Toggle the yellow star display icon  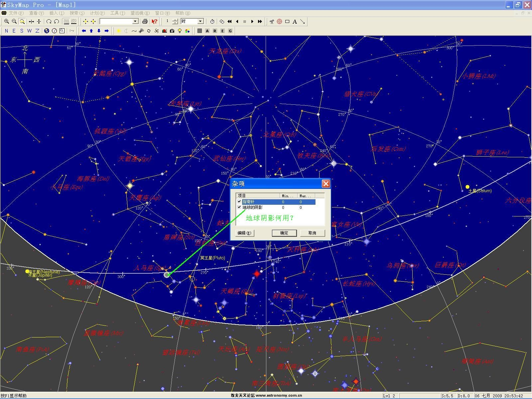click(x=119, y=31)
